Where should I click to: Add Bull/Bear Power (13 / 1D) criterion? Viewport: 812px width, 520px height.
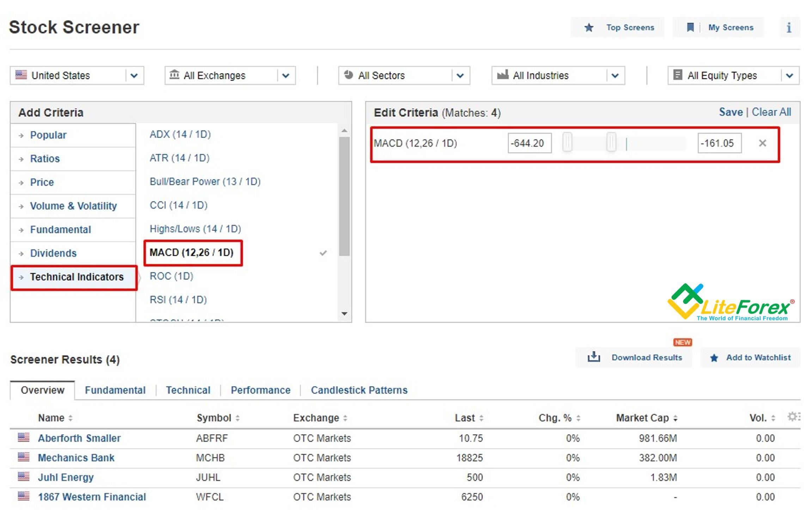point(205,181)
